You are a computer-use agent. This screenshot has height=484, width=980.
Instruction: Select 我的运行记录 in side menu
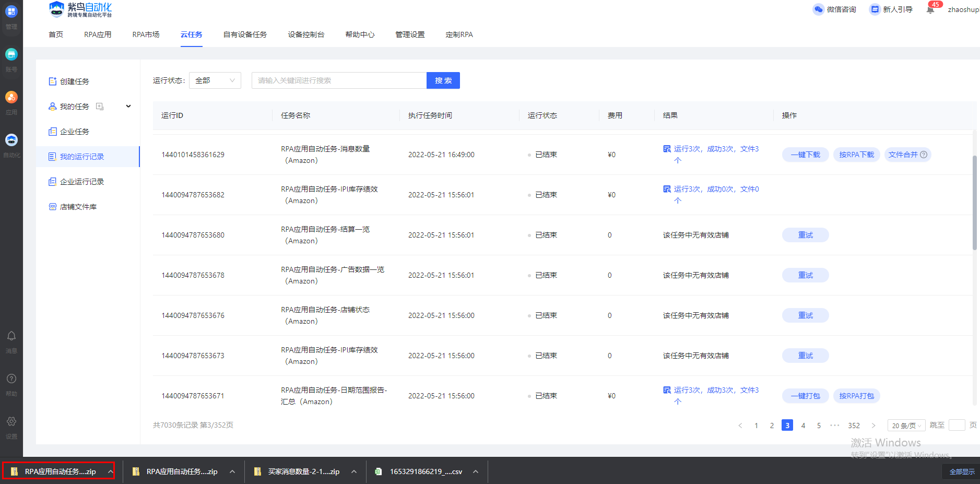click(x=88, y=157)
